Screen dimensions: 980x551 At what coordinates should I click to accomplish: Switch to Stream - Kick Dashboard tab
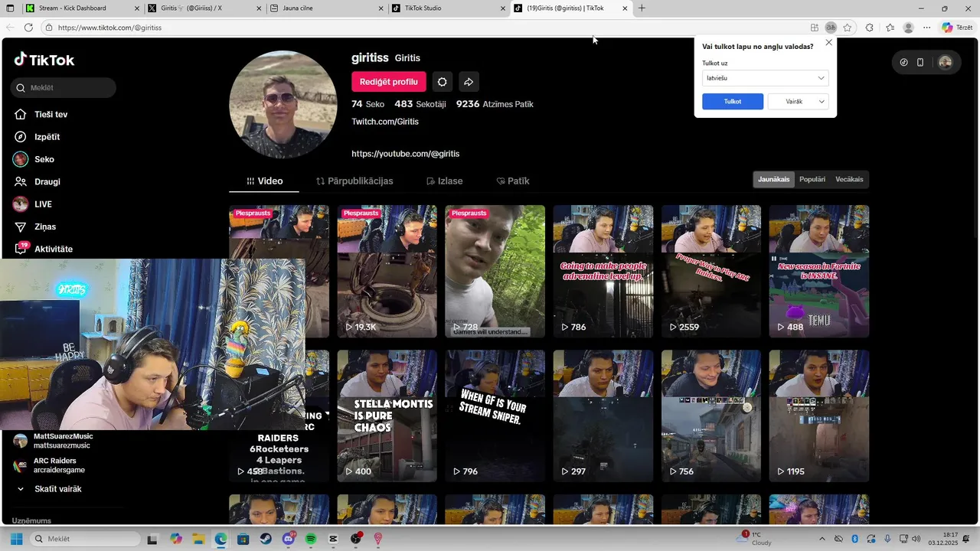point(80,8)
